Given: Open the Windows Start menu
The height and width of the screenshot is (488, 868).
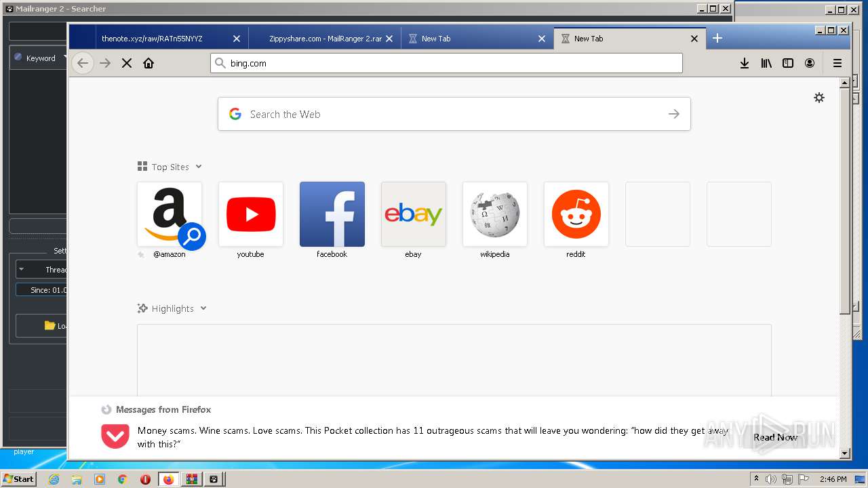Looking at the screenshot, I should (x=18, y=479).
